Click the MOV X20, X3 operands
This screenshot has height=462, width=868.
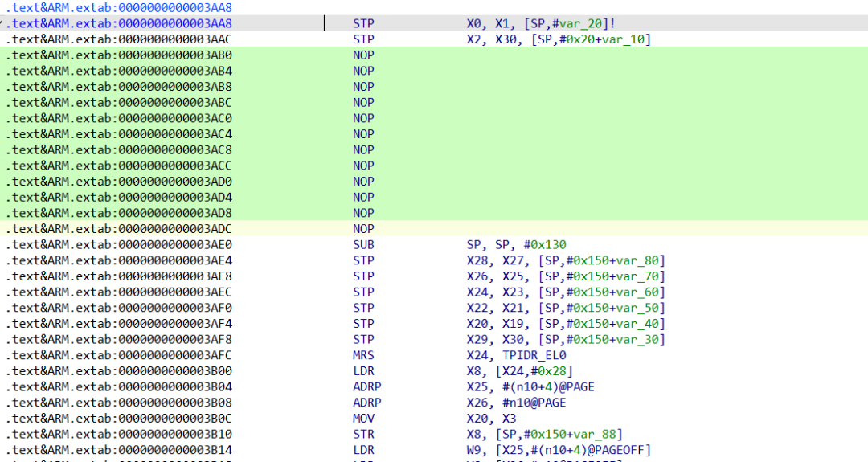pyautogui.click(x=492, y=418)
